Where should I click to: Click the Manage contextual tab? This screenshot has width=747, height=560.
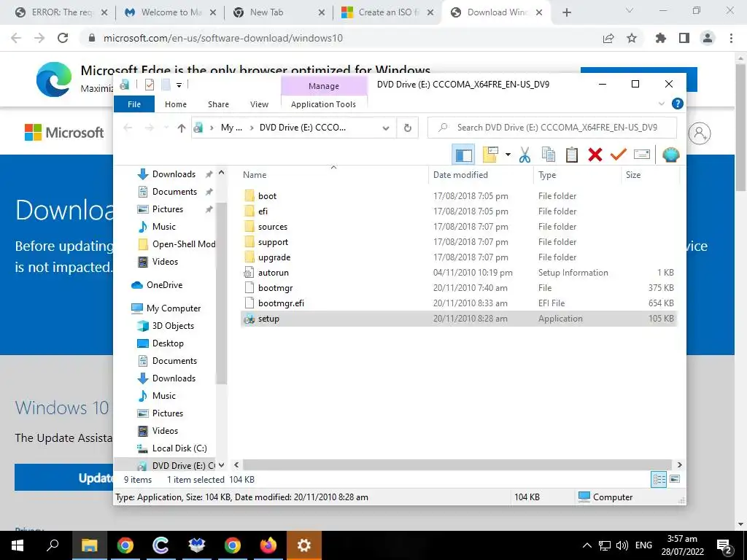tap(324, 86)
